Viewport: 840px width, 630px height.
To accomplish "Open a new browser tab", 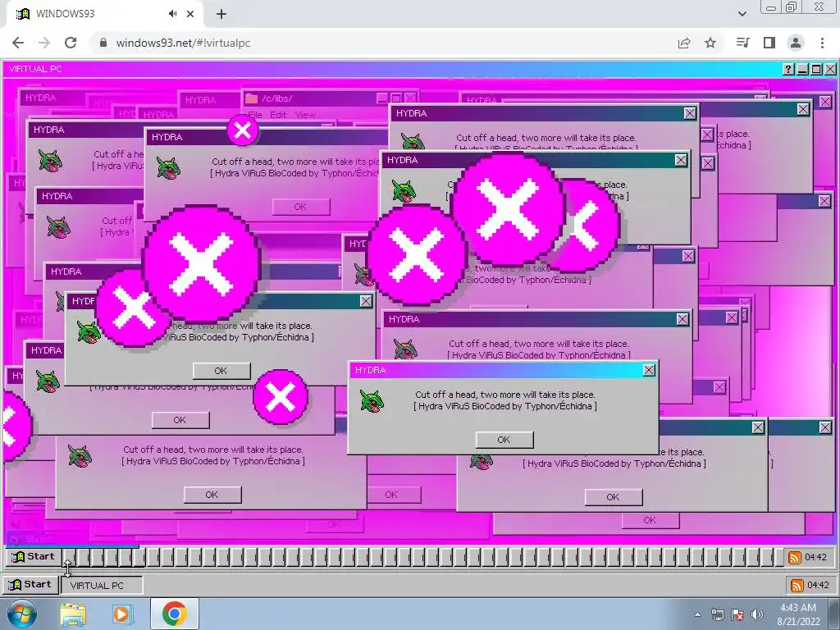I will pos(221,15).
